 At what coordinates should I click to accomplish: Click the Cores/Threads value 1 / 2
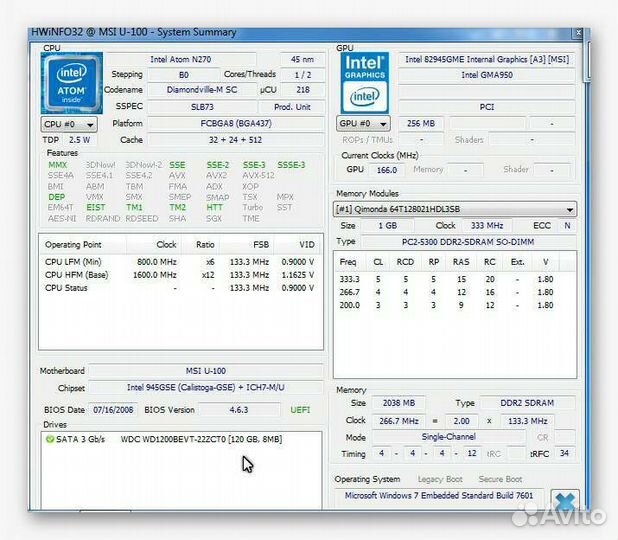point(303,75)
